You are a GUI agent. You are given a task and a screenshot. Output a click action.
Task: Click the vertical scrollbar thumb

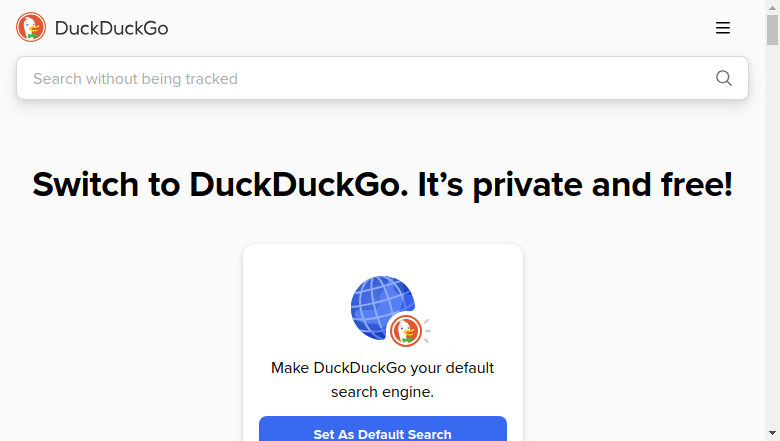pos(773,30)
